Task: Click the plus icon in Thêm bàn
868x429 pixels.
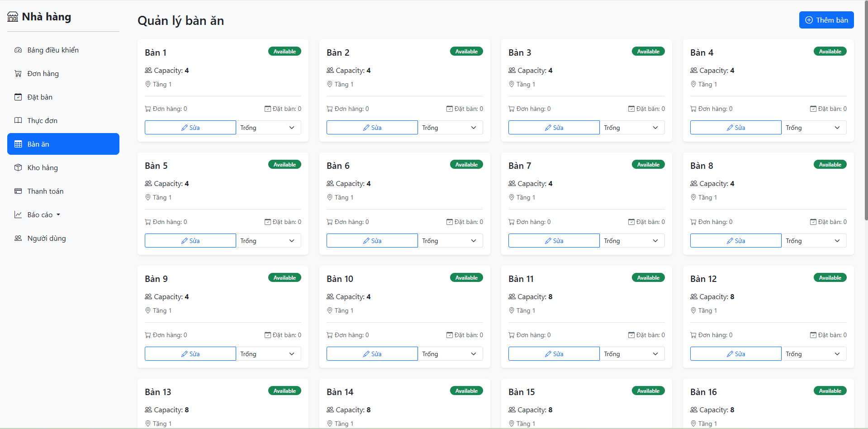Action: pyautogui.click(x=809, y=20)
